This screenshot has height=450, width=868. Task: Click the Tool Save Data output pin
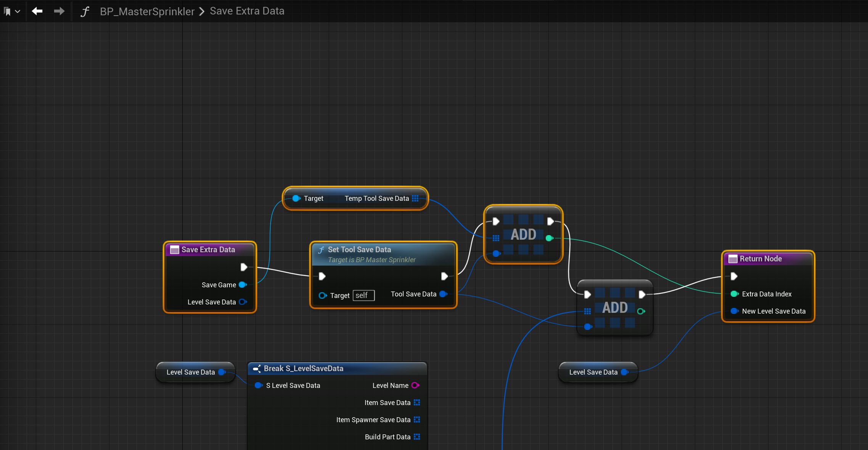pos(443,294)
